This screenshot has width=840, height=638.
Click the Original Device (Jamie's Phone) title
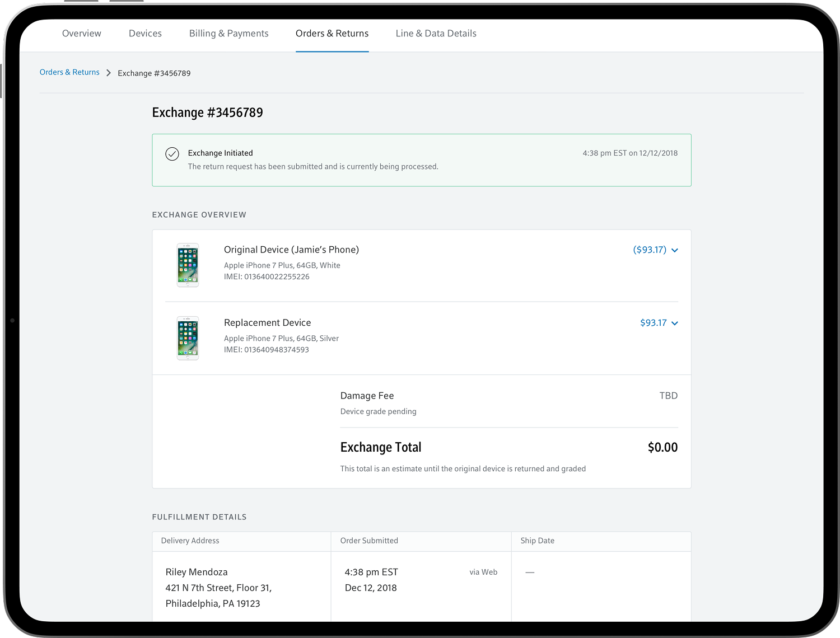coord(291,250)
